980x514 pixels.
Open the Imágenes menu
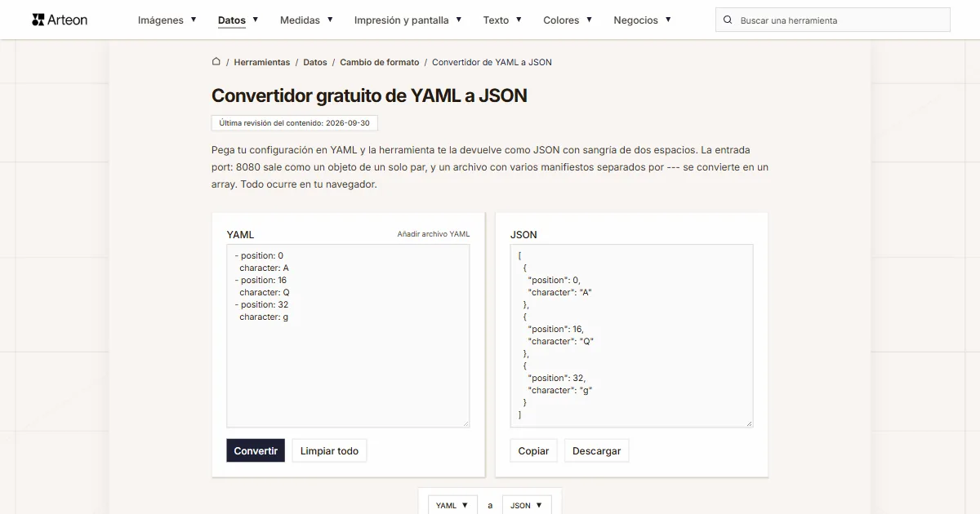click(x=167, y=20)
